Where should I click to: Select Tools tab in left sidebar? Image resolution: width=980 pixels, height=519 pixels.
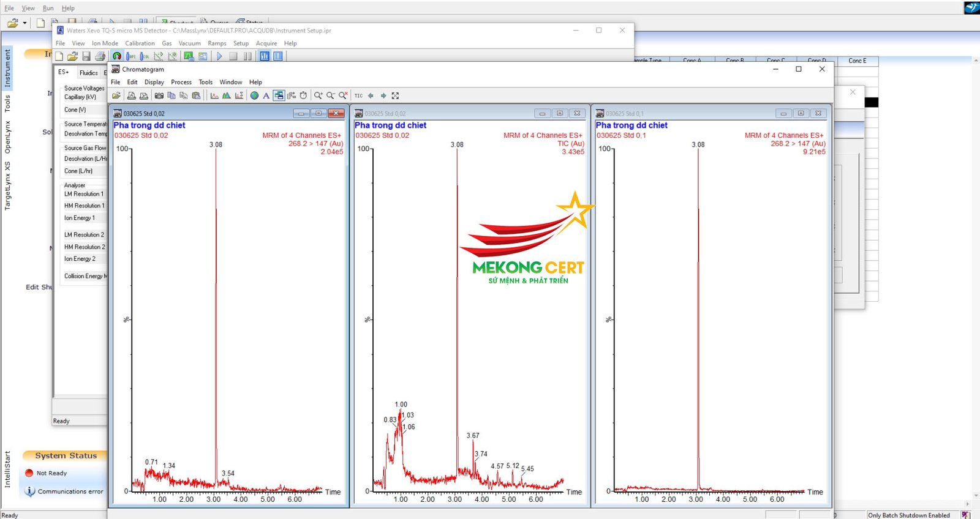(7, 103)
